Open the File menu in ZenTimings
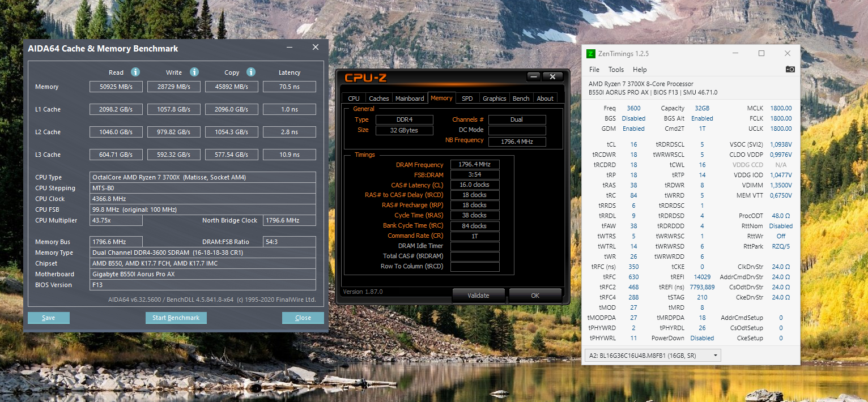This screenshot has height=402, width=868. coord(594,70)
